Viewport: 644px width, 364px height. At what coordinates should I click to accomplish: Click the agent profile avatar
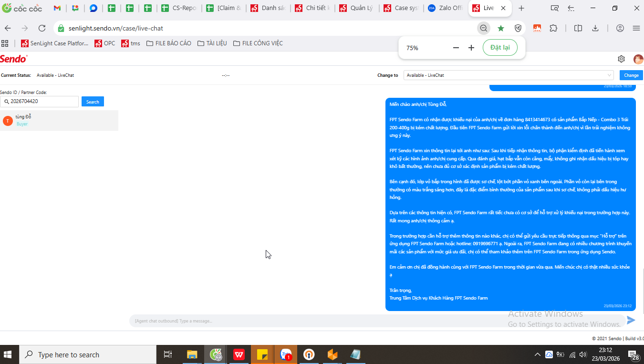(x=638, y=59)
